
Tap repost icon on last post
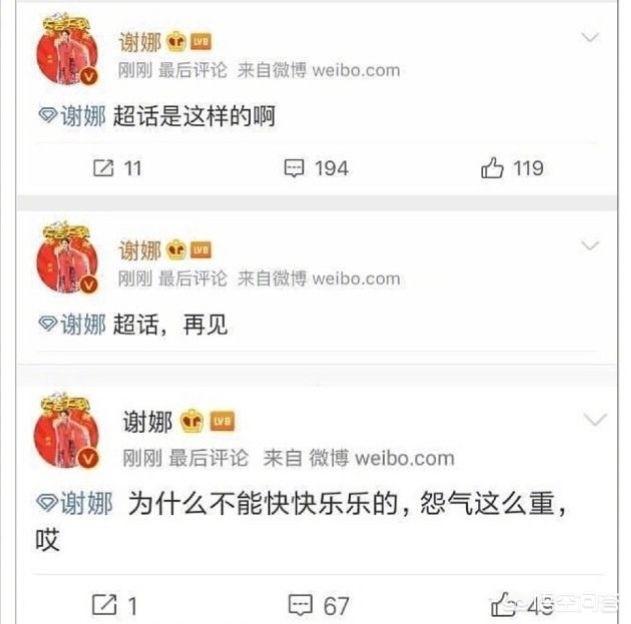tap(104, 604)
